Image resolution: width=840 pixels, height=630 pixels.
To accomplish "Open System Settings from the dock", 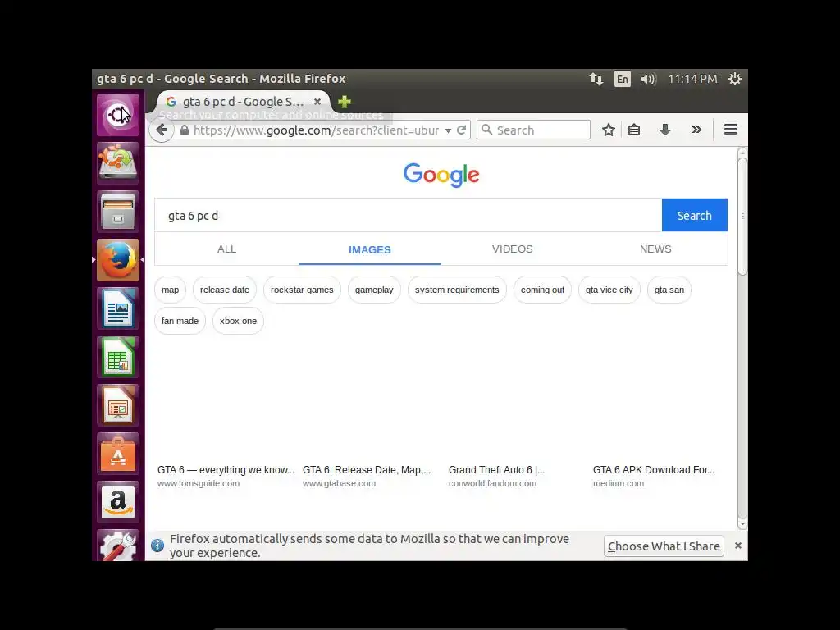I will pyautogui.click(x=118, y=546).
